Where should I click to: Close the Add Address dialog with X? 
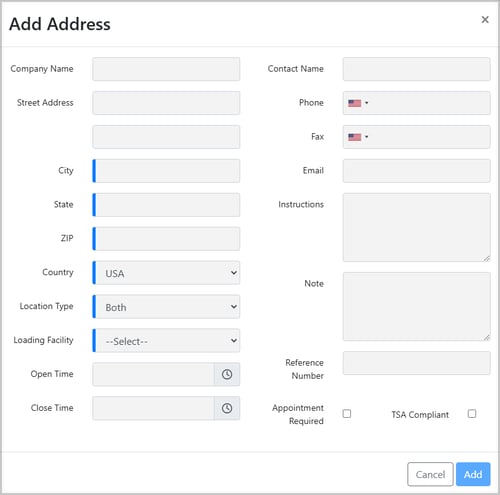(x=485, y=20)
